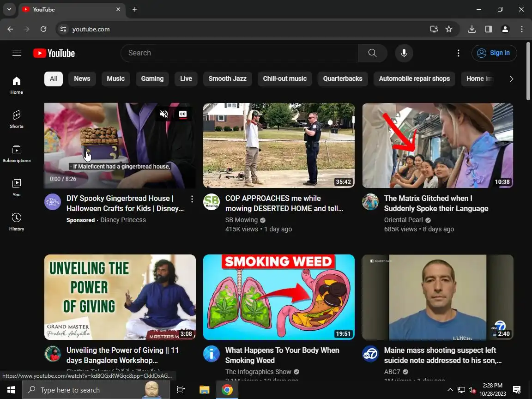This screenshot has width=532, height=399.
Task: Click the YouTube logo
Action: 54,53
